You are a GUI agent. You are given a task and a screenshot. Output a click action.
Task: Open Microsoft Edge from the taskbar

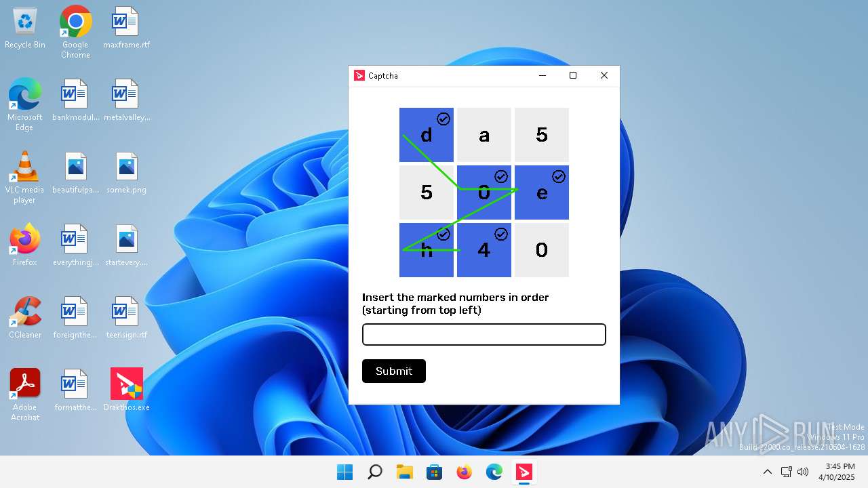494,472
